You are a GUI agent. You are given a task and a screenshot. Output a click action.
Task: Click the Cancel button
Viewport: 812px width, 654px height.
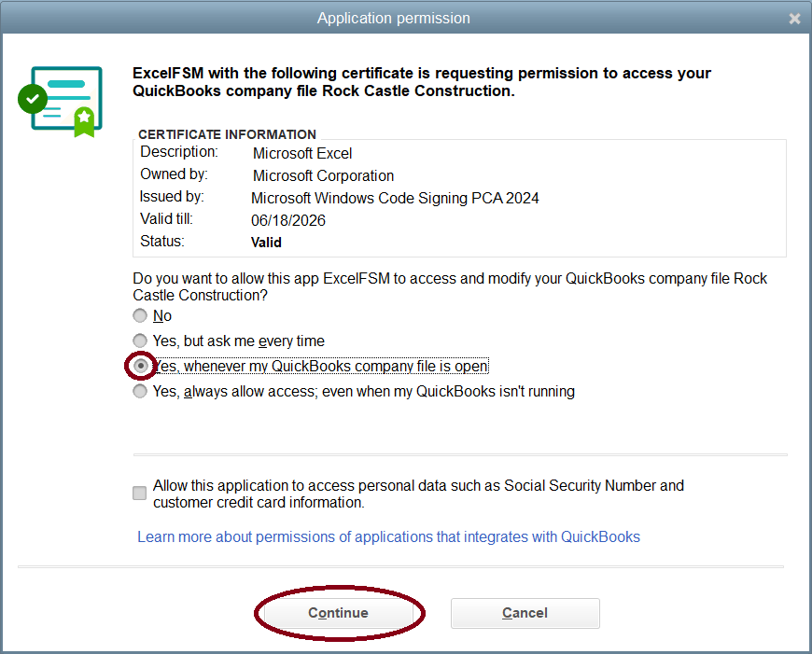click(x=525, y=613)
